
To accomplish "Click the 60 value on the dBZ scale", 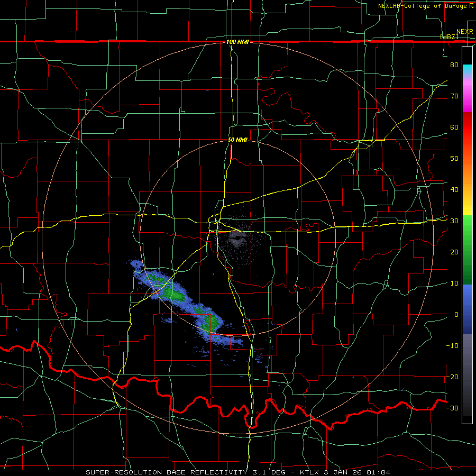I will (x=454, y=127).
